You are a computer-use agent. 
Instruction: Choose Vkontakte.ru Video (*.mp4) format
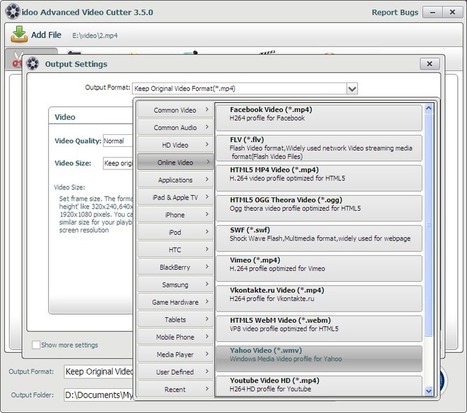click(319, 298)
